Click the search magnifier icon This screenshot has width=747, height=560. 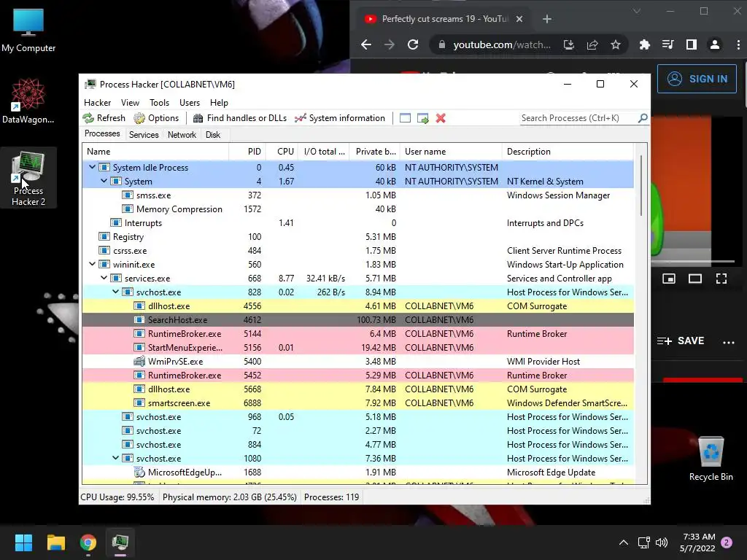(x=643, y=117)
